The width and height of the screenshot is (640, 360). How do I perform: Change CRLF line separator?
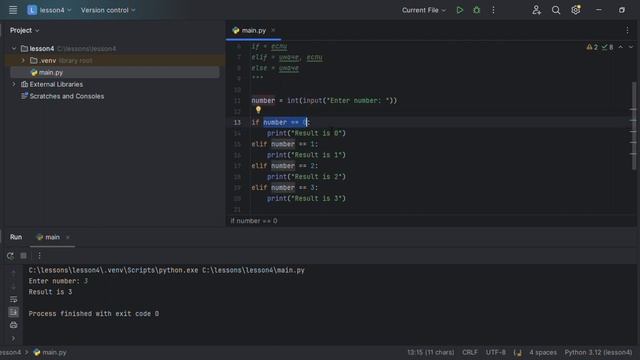pos(469,352)
